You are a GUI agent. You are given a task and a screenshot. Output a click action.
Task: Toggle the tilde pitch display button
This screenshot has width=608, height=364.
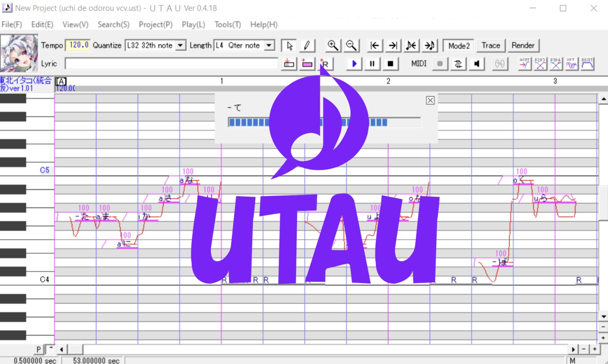51,350
